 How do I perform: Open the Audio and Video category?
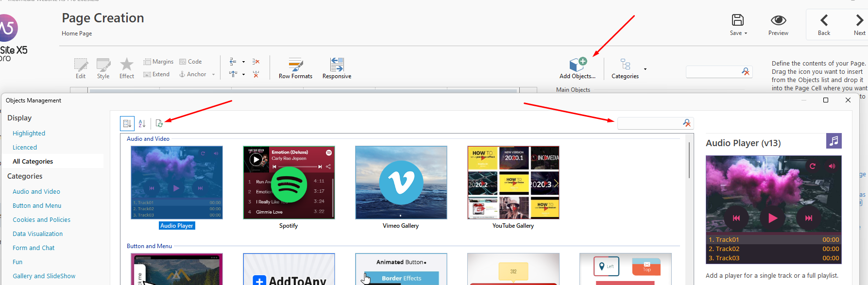(x=36, y=191)
